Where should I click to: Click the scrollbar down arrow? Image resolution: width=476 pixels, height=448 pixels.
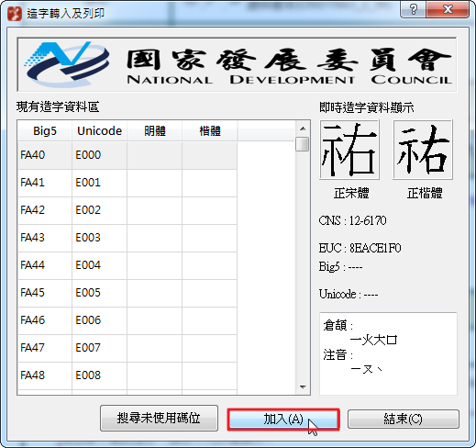(303, 387)
